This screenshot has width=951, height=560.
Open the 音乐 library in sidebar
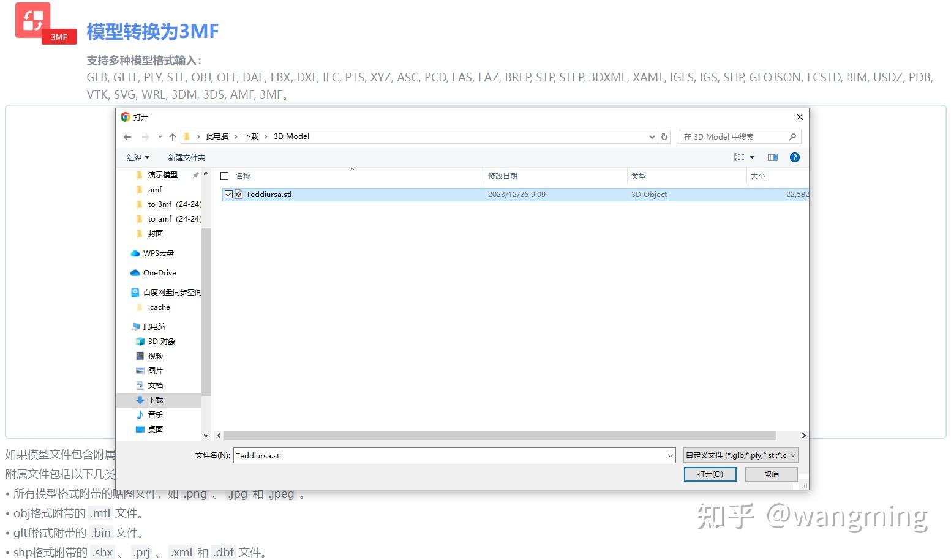[x=156, y=414]
